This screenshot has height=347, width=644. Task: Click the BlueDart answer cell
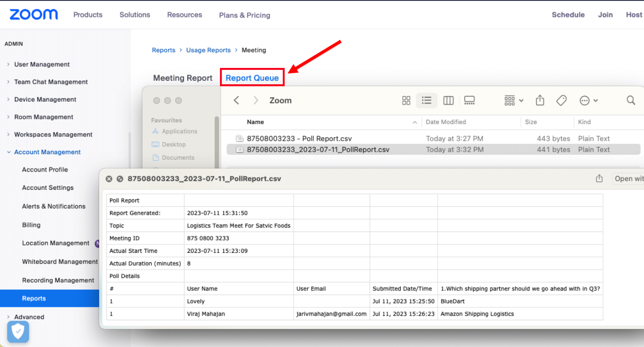click(x=520, y=301)
